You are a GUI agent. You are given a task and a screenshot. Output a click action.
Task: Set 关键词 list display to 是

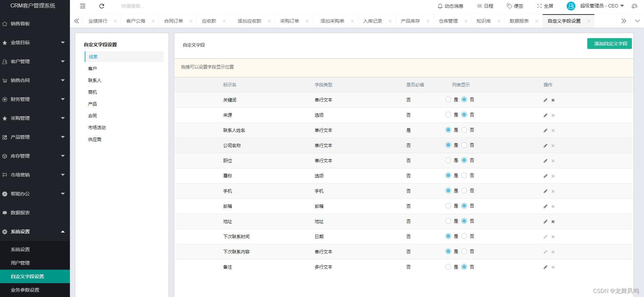448,100
